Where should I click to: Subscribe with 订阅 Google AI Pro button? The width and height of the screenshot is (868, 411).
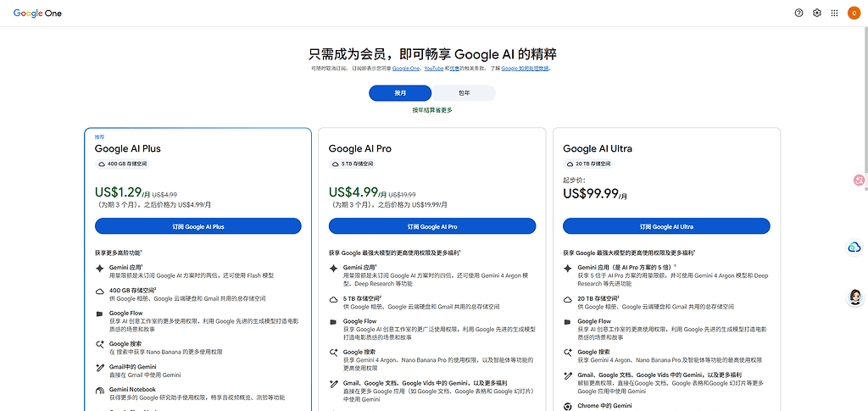(x=432, y=226)
